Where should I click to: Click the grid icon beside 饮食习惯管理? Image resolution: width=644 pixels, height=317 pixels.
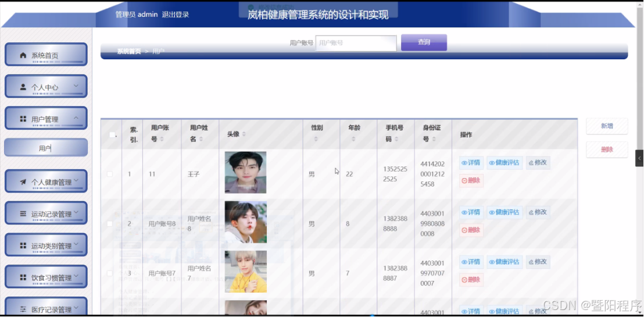[x=23, y=277]
